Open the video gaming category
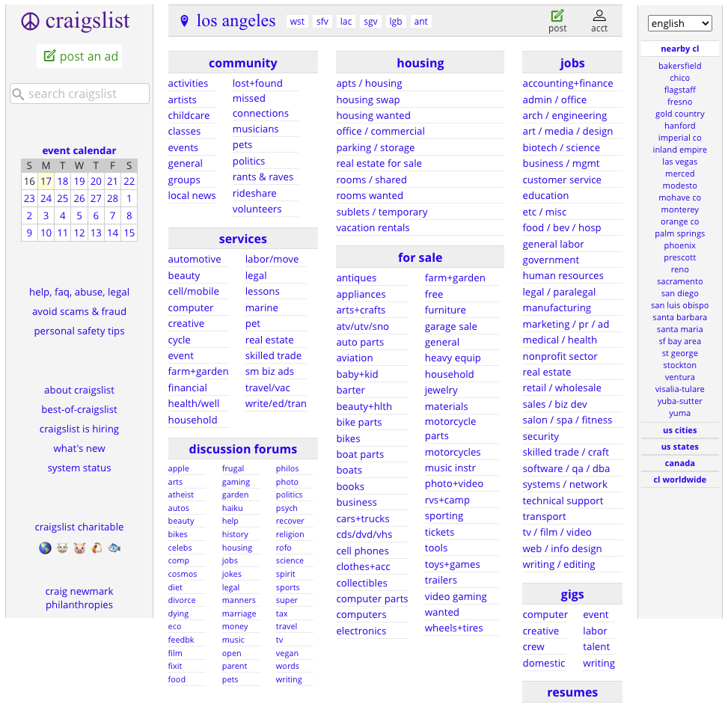This screenshot has height=704, width=728. 456,596
